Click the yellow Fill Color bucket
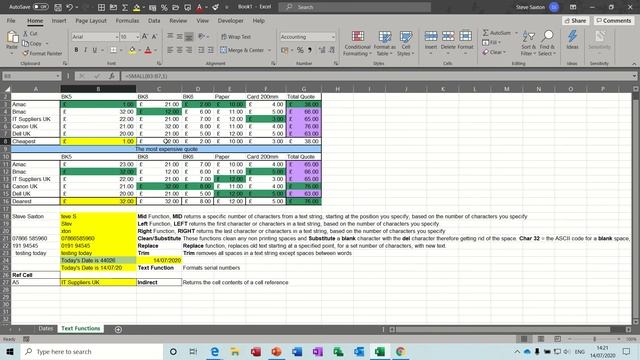 (132, 50)
